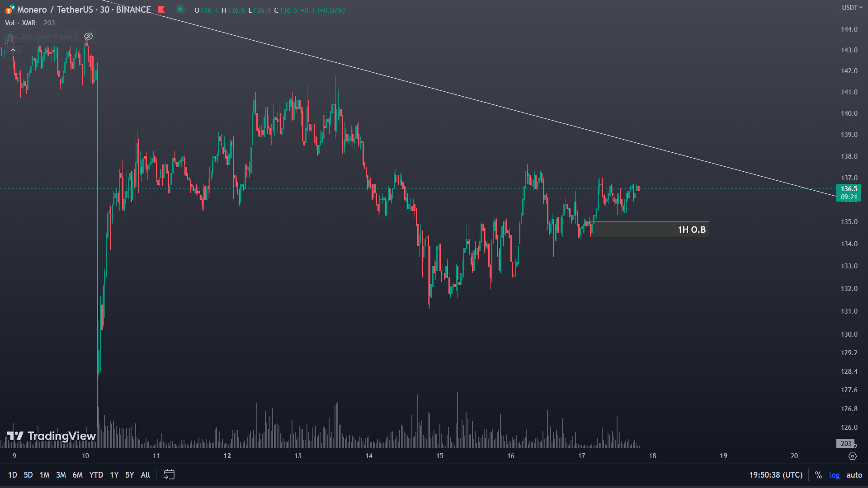Click the volume value tag 203 on axis
The height and width of the screenshot is (488, 868).
(845, 444)
